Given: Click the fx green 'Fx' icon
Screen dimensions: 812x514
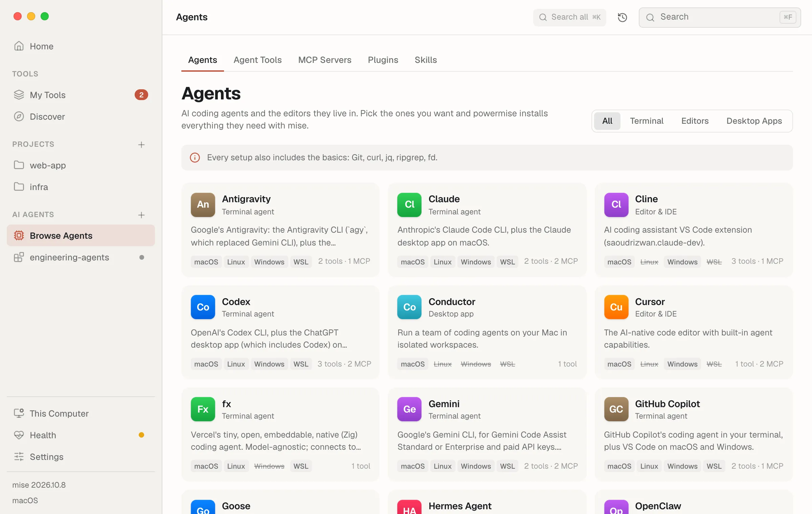Looking at the screenshot, I should 203,409.
